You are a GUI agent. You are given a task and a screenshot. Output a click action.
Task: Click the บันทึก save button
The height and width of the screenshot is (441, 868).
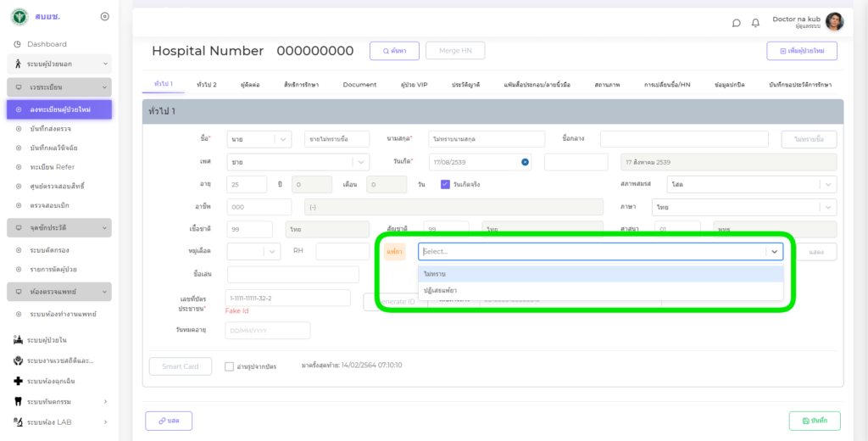[x=815, y=421]
